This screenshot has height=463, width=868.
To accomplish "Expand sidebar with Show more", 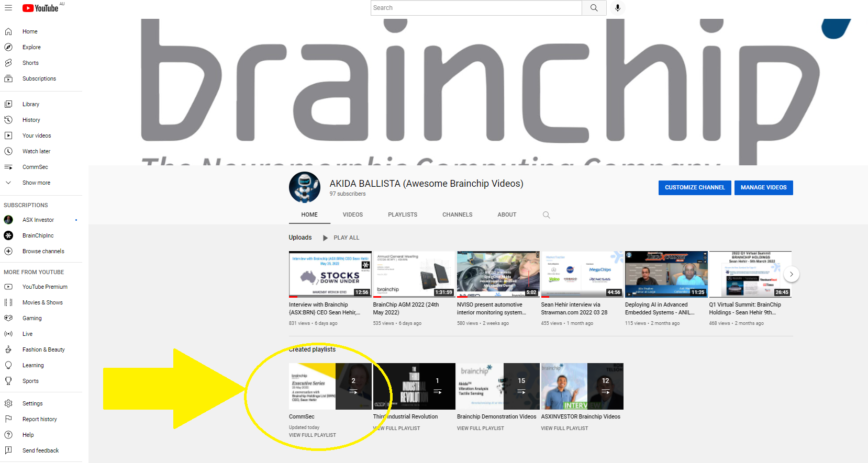I will pyautogui.click(x=36, y=183).
